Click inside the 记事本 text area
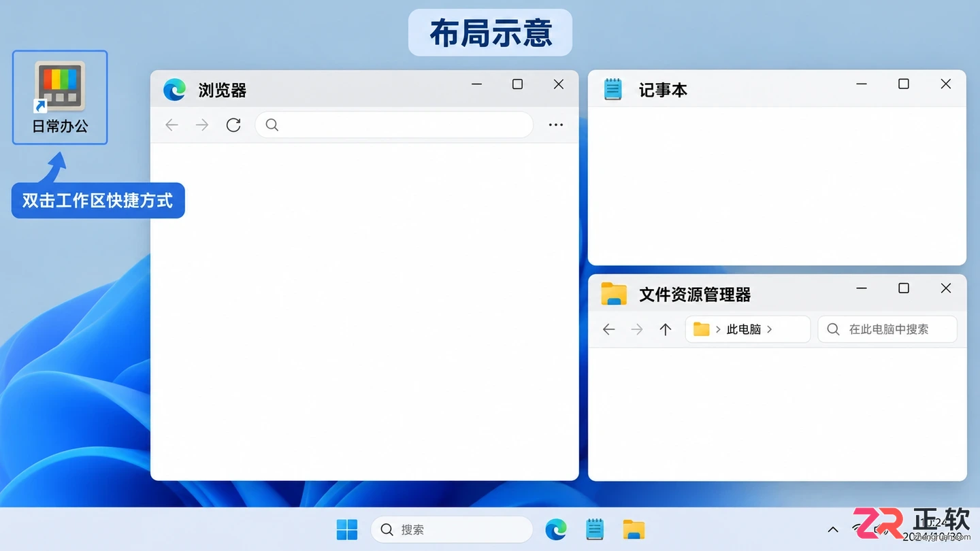This screenshot has height=551, width=980. pos(777,186)
